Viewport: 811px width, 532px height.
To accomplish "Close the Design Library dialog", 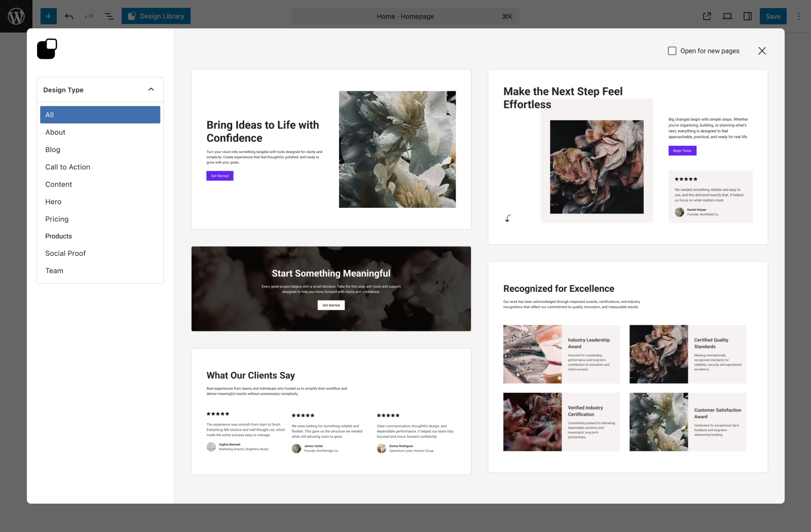I will (x=762, y=51).
